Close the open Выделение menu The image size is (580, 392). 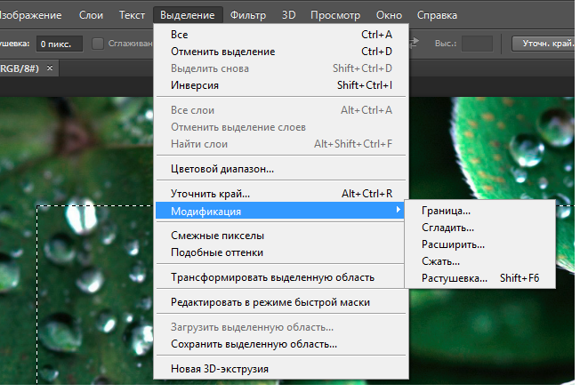point(188,15)
